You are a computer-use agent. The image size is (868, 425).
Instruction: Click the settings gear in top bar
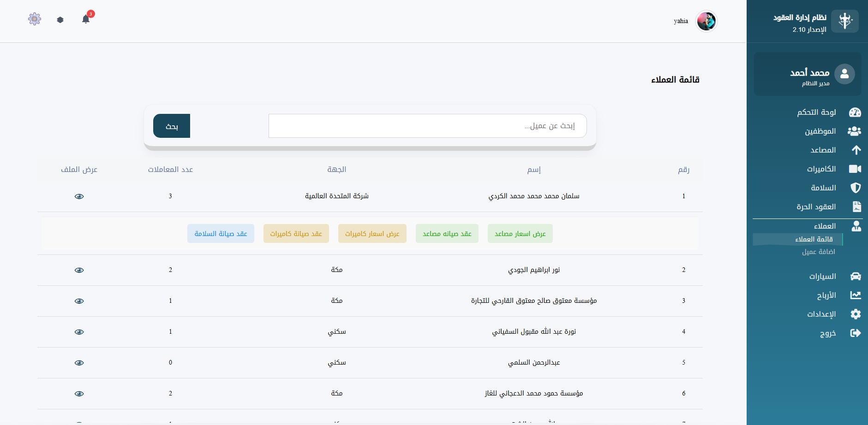click(34, 19)
